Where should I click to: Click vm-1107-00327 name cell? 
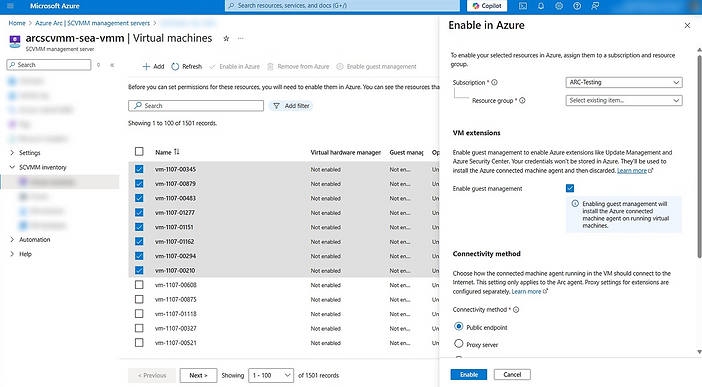[176, 328]
